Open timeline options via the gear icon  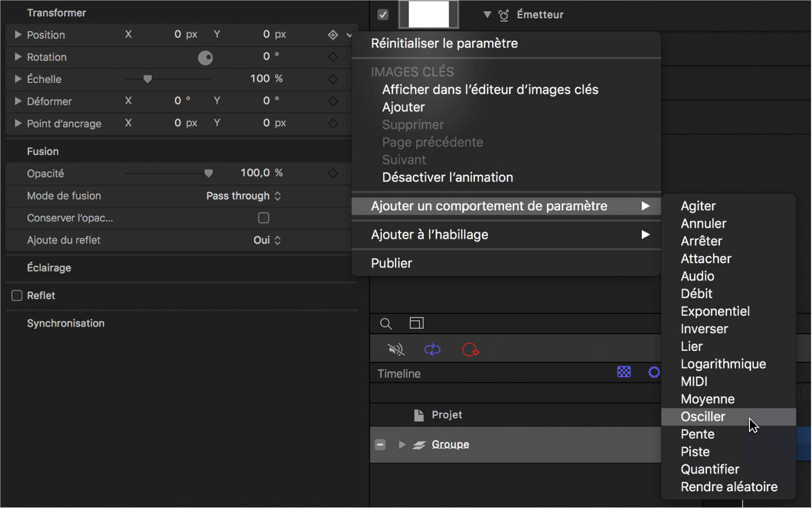point(654,372)
